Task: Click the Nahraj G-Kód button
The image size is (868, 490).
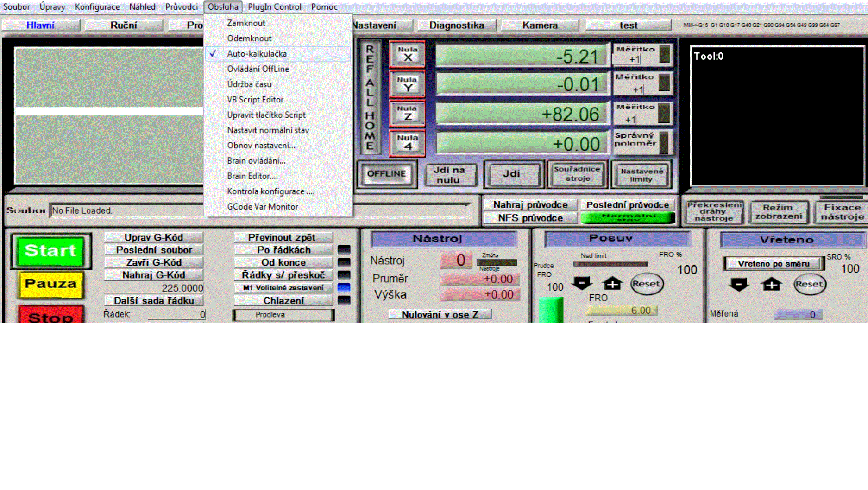Action: (153, 275)
